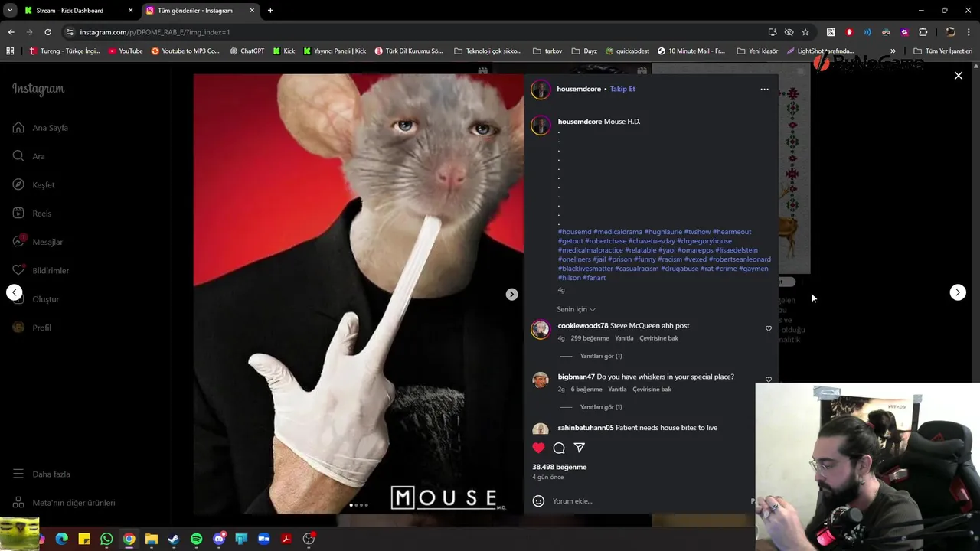This screenshot has height=551, width=980.
Task: View translation of bigbman47 comment
Action: click(652, 389)
